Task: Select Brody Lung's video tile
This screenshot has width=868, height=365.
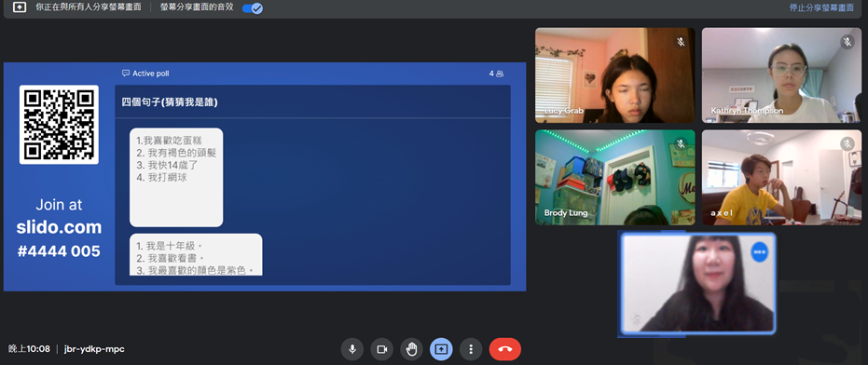Action: pyautogui.click(x=615, y=178)
